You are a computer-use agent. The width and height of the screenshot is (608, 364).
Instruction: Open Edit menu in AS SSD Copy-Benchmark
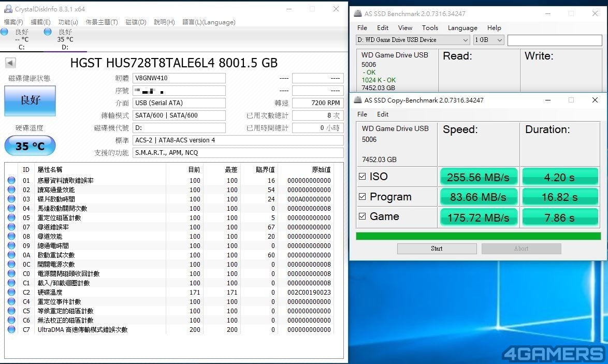point(382,114)
